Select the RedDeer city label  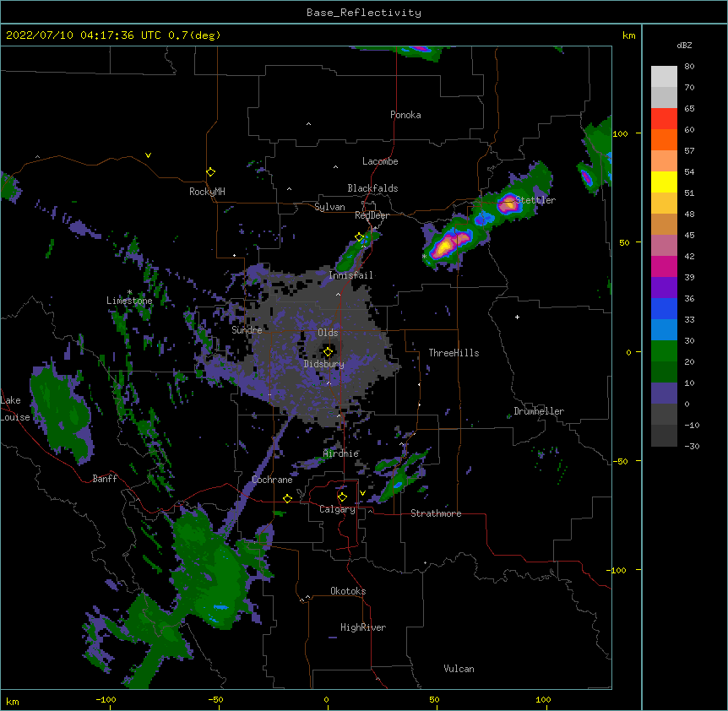pyautogui.click(x=372, y=215)
